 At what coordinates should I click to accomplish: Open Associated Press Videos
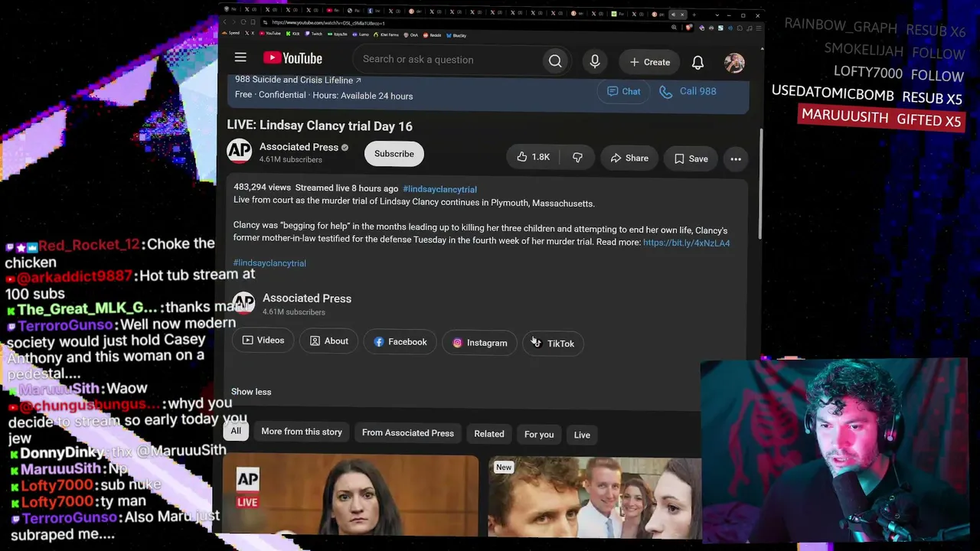pos(263,341)
